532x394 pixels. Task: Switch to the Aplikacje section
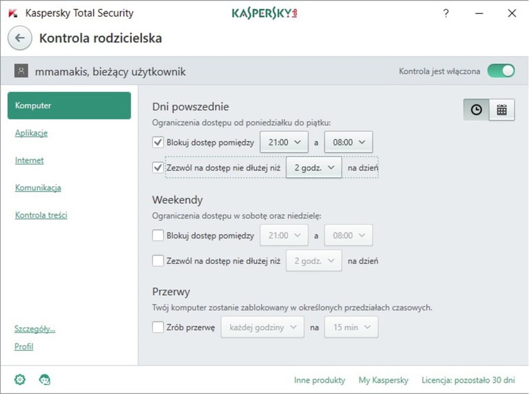[31, 133]
